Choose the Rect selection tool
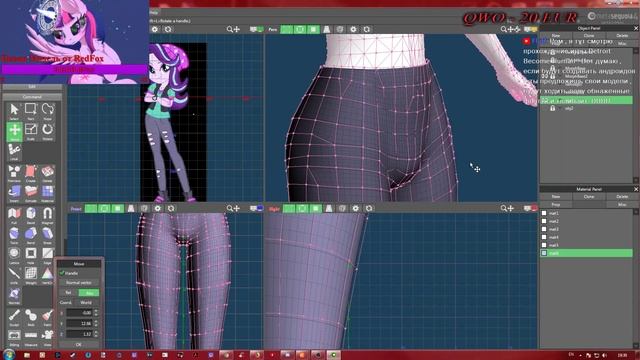 point(31,111)
